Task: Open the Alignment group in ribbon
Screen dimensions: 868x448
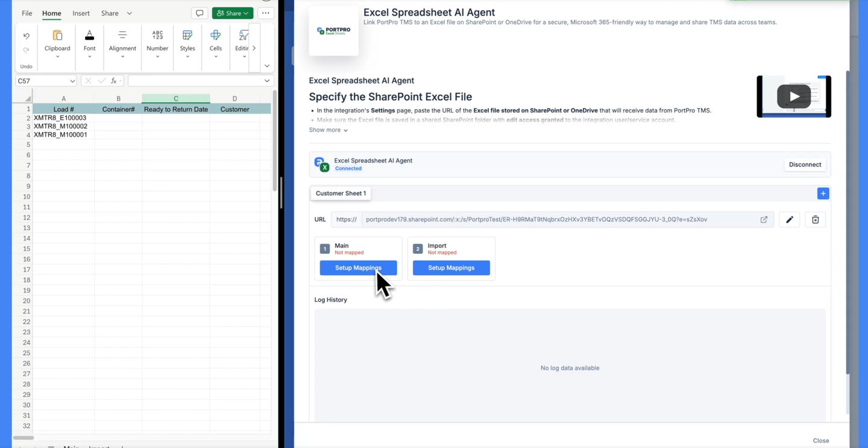Action: (122, 44)
